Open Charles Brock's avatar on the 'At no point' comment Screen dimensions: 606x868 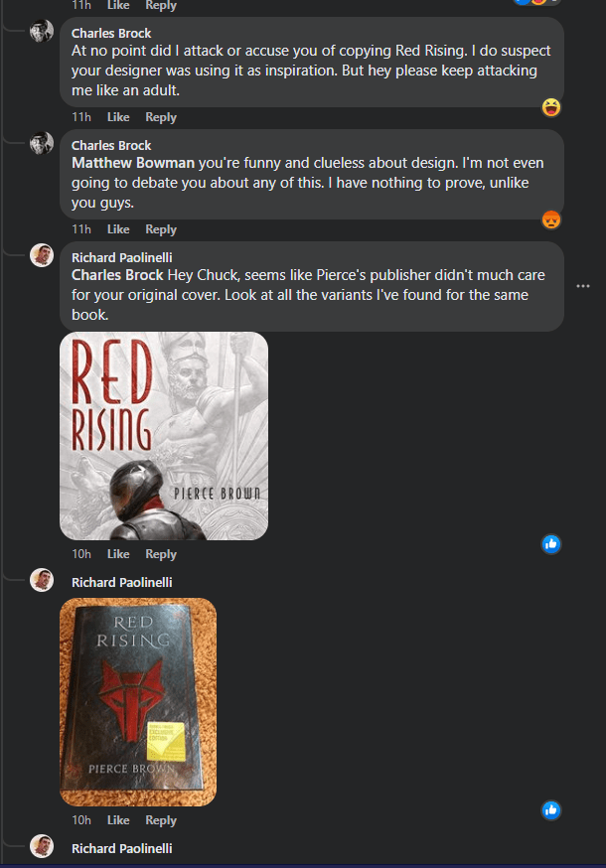[x=42, y=31]
